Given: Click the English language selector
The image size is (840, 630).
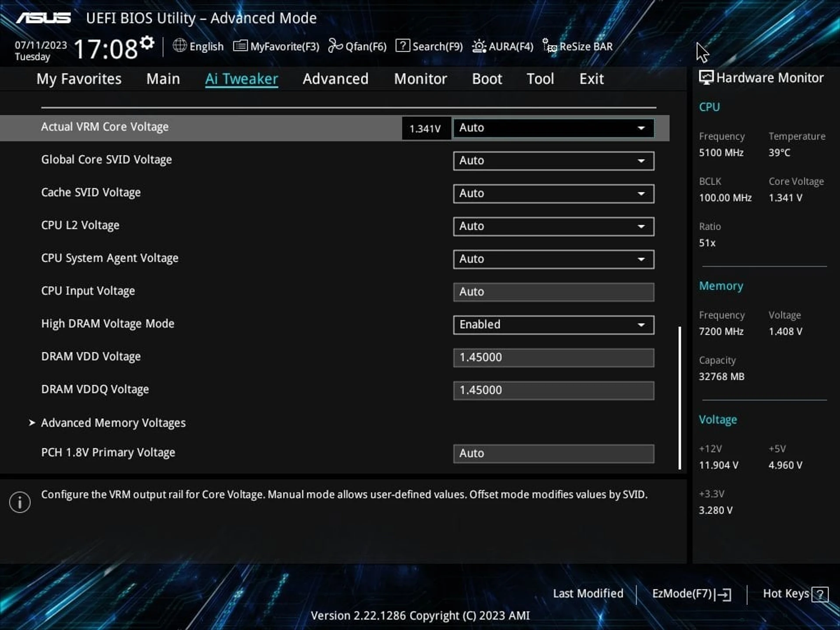Looking at the screenshot, I should point(198,46).
